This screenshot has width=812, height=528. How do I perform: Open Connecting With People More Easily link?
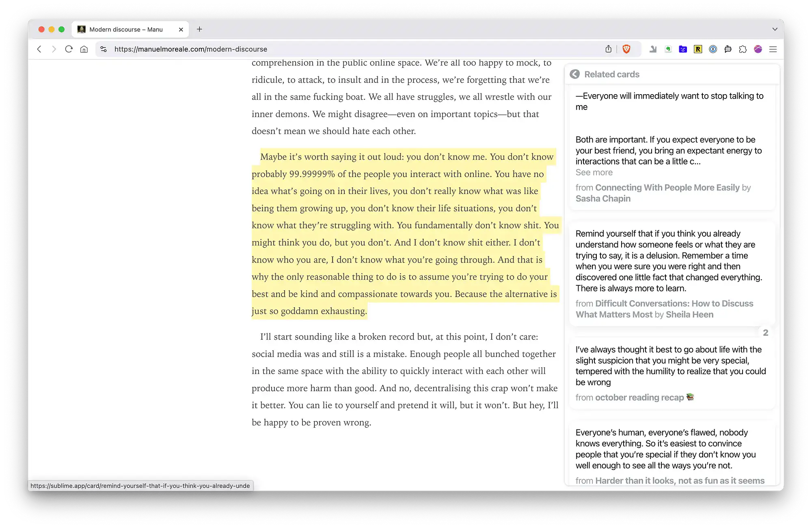(667, 187)
